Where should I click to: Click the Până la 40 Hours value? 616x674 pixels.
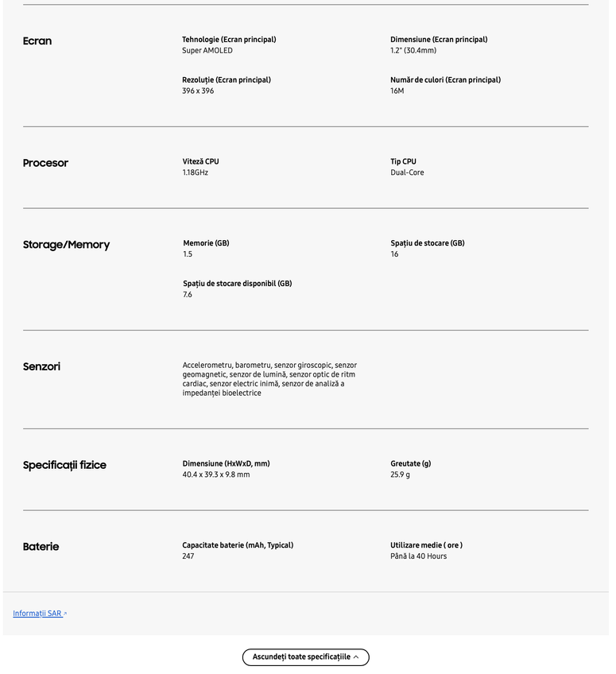[418, 556]
